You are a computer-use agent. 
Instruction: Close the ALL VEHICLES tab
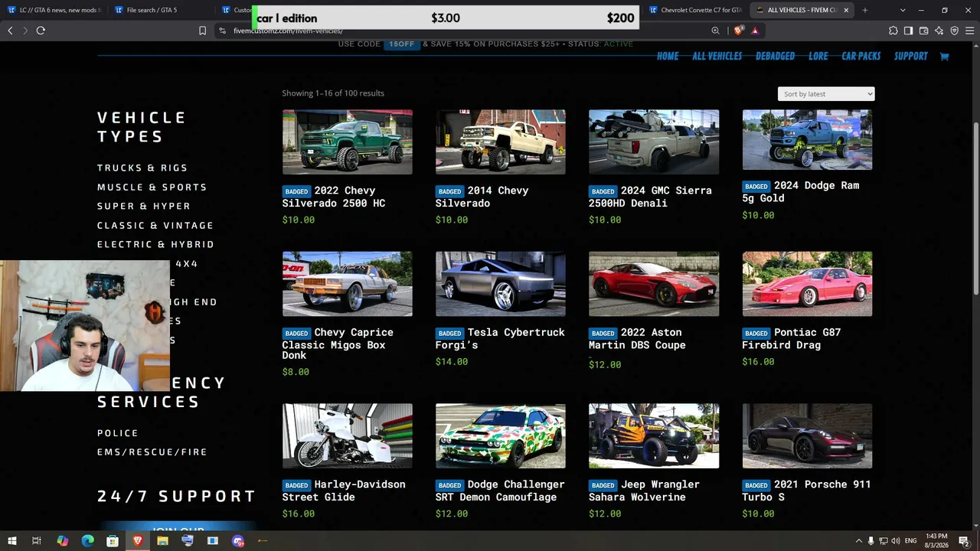point(846,10)
